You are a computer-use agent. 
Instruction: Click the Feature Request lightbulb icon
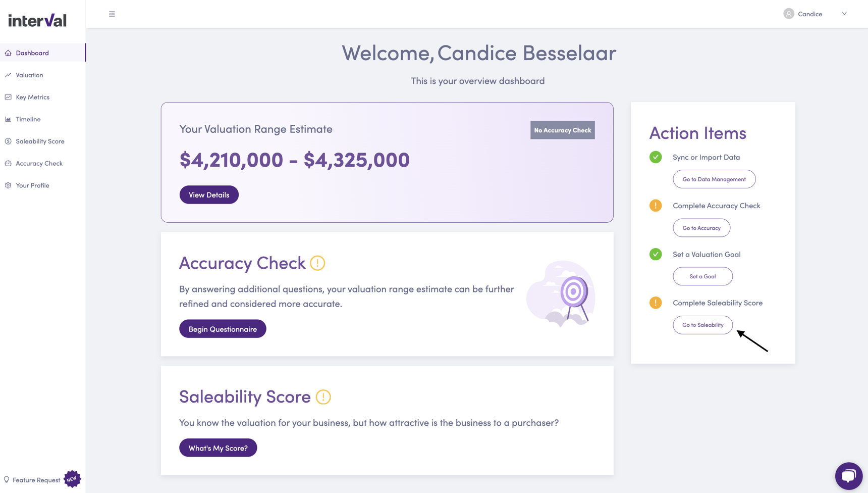pyautogui.click(x=6, y=480)
